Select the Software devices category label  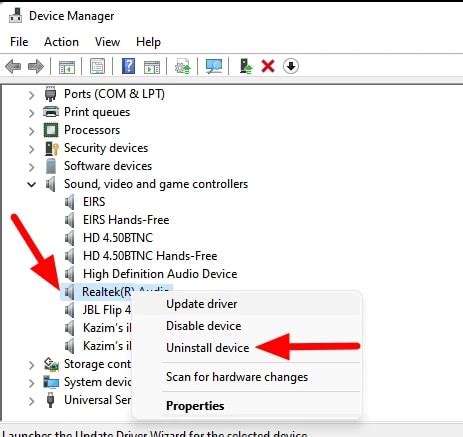coord(108,166)
